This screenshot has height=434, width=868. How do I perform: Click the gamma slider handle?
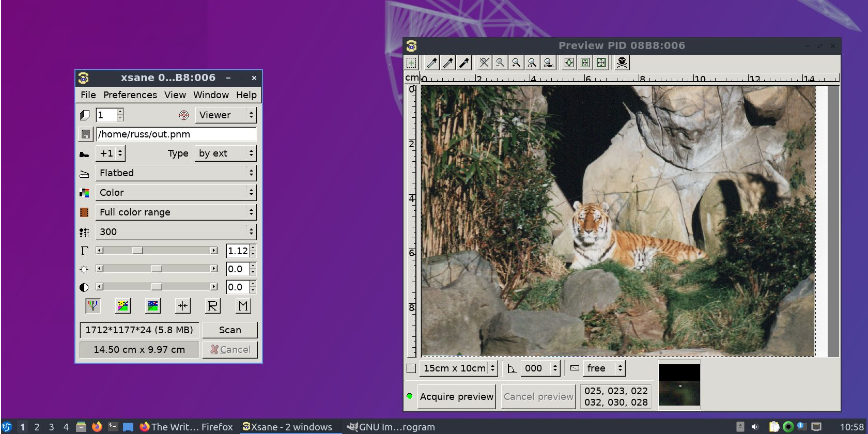coord(137,251)
